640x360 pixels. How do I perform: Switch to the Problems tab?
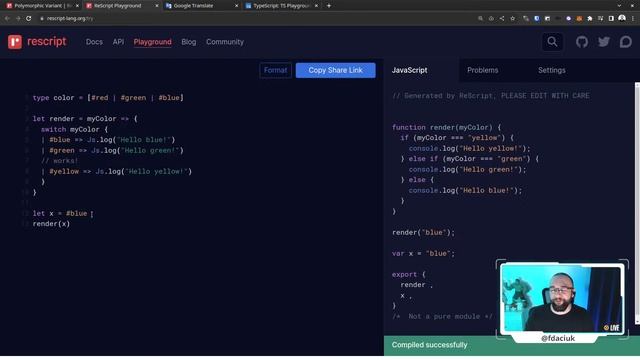tap(483, 70)
